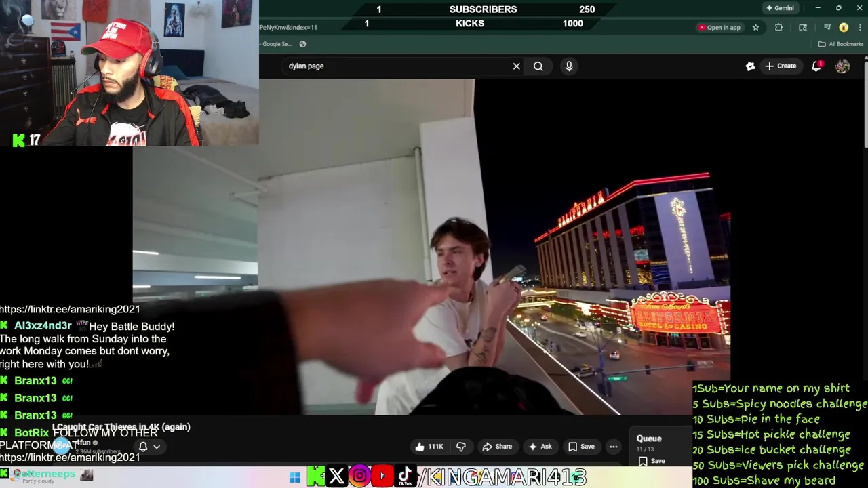Open YouTube notifications bell
Image resolution: width=868 pixels, height=488 pixels.
(x=817, y=66)
